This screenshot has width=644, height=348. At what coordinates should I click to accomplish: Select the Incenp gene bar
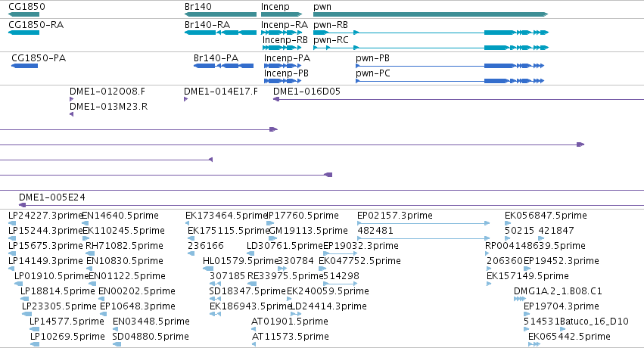pos(282,14)
